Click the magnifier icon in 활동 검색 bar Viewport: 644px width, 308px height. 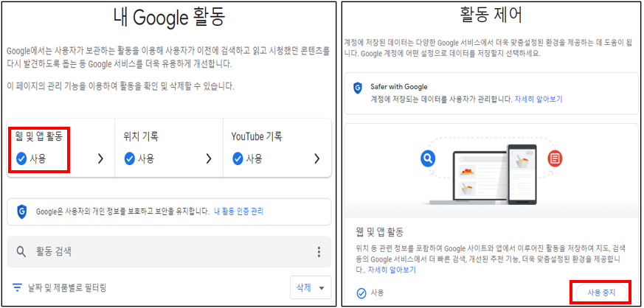[x=21, y=252]
